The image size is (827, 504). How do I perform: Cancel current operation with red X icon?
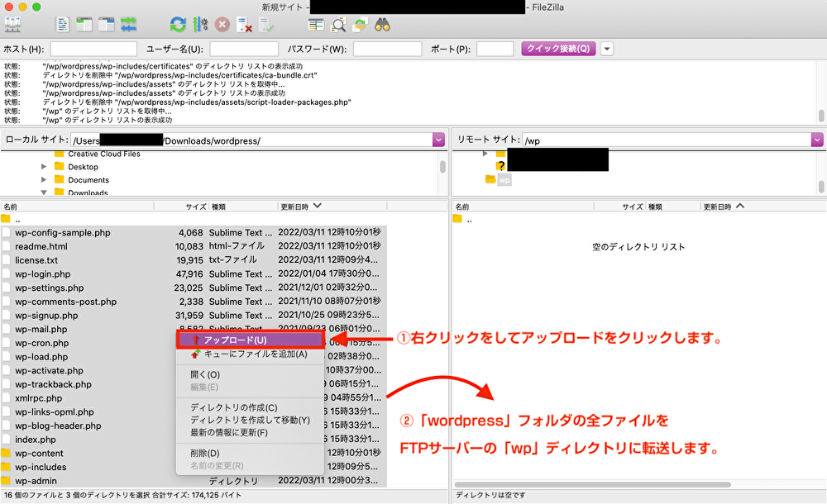click(x=222, y=25)
